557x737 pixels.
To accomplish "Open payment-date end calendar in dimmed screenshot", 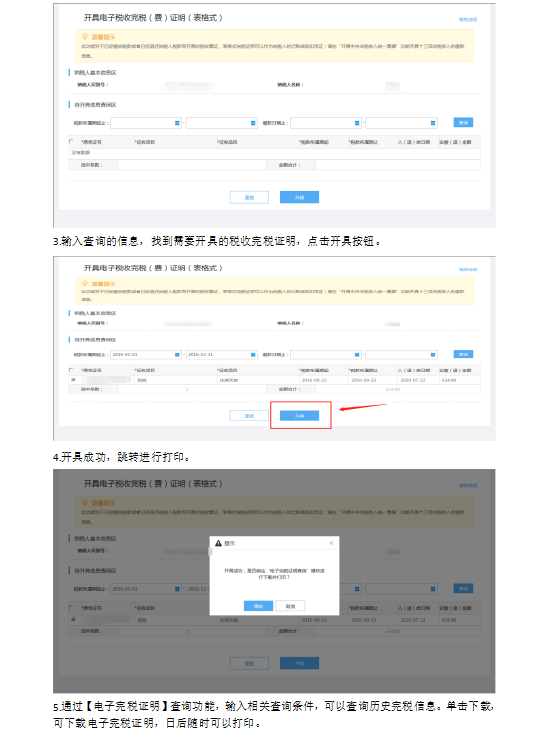I will point(432,589).
